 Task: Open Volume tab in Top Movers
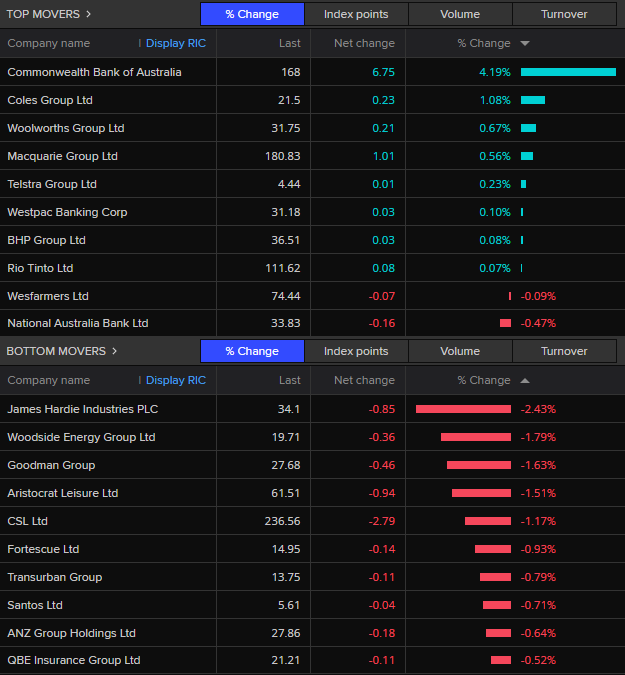click(460, 14)
